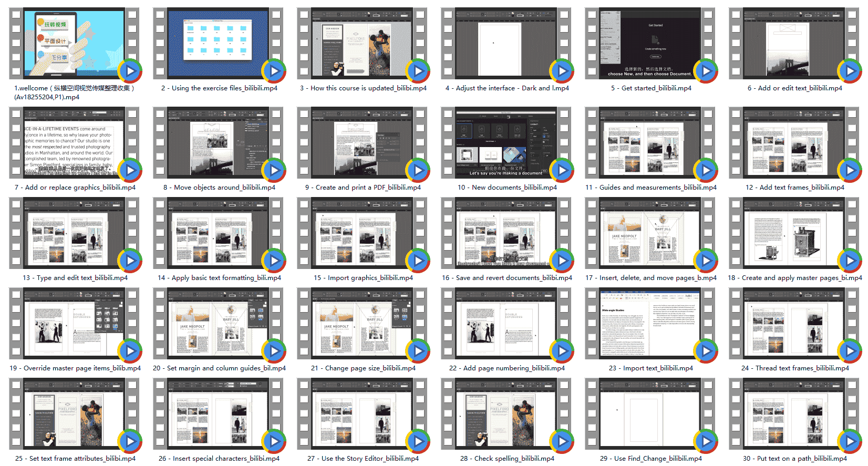Click file name '11 - Guides and measurements_bilibili.mp4'
The width and height of the screenshot is (868, 466).
pyautogui.click(x=651, y=188)
